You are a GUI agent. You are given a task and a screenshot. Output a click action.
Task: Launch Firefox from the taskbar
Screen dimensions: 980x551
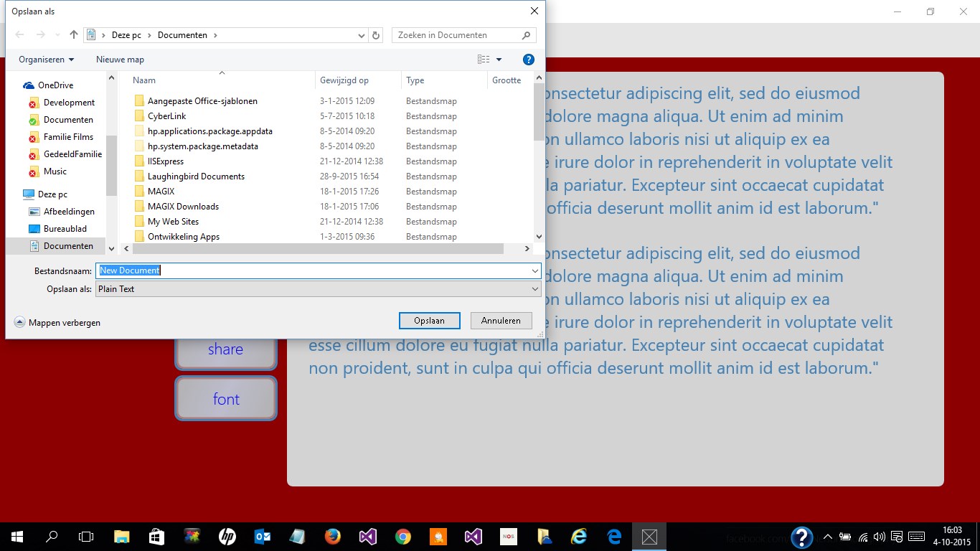[x=332, y=536]
